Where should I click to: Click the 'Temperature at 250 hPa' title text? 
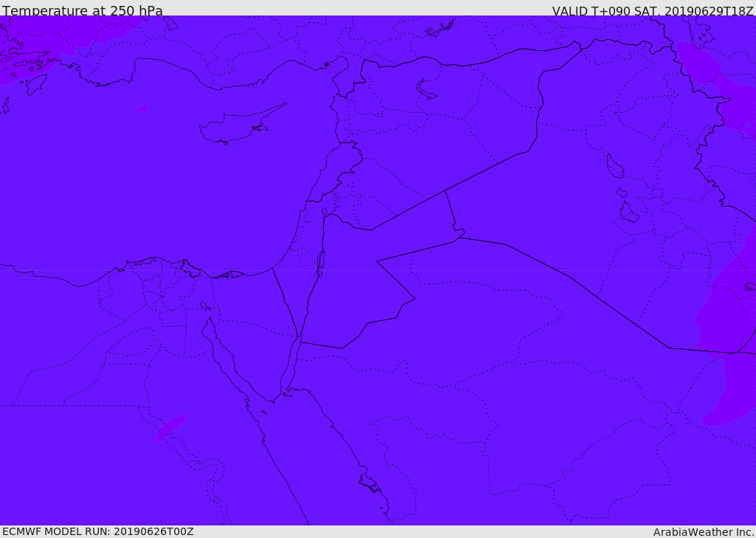(83, 10)
